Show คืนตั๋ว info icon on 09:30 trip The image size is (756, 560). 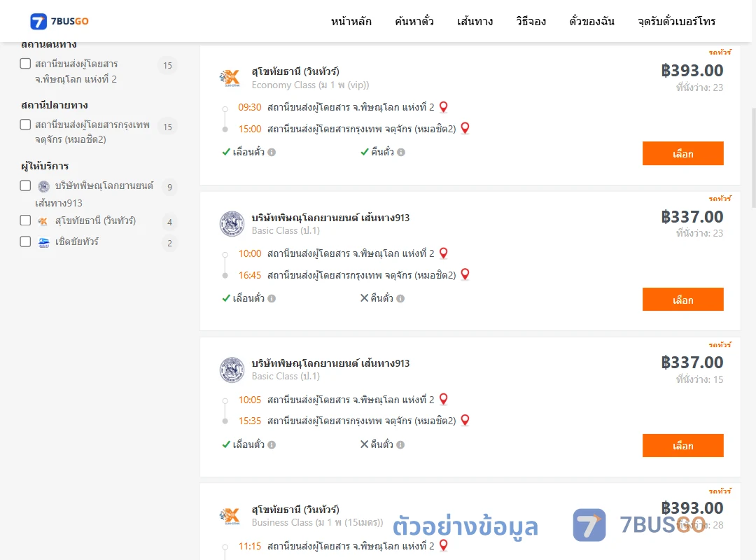pyautogui.click(x=401, y=153)
